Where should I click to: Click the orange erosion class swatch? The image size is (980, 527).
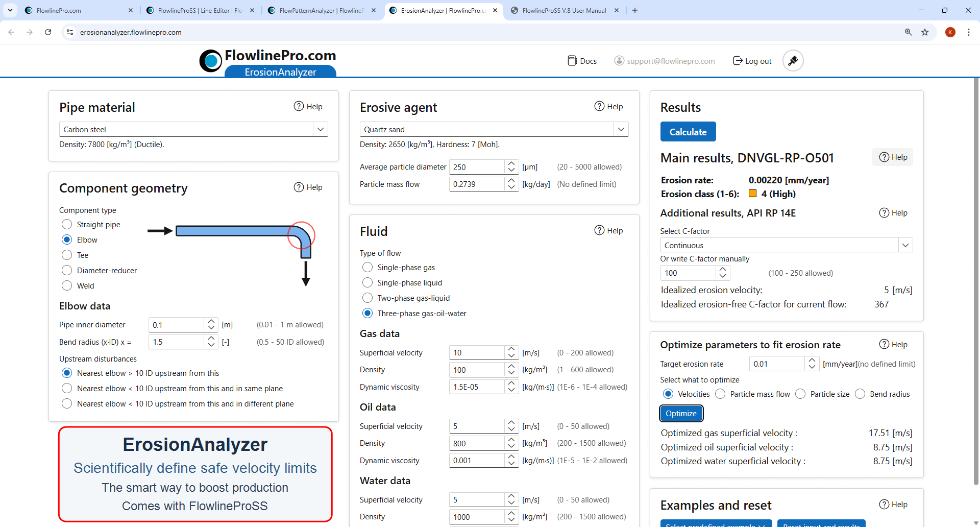point(753,194)
